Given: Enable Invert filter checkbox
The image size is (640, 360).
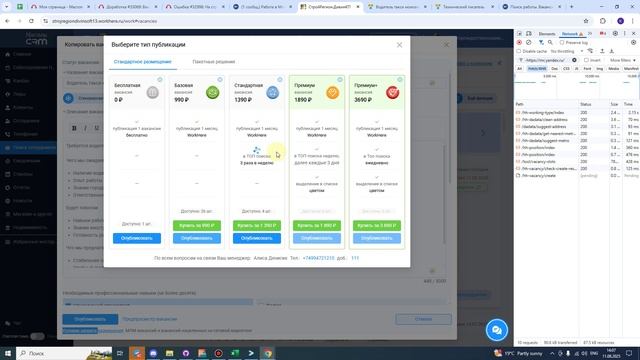Looking at the screenshot, I should pos(586,60).
